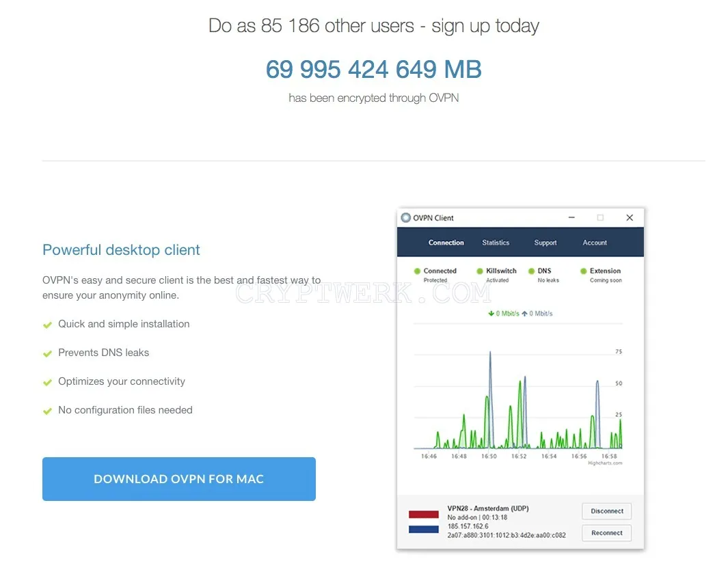Click the Prevents DNS leaks checkmark
Screen dimensions: 728x585
pos(47,353)
